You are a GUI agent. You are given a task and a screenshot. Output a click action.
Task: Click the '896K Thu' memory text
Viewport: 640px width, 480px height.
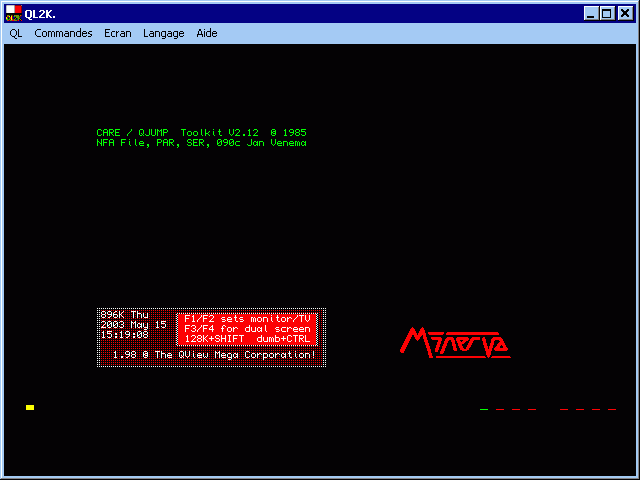124,315
